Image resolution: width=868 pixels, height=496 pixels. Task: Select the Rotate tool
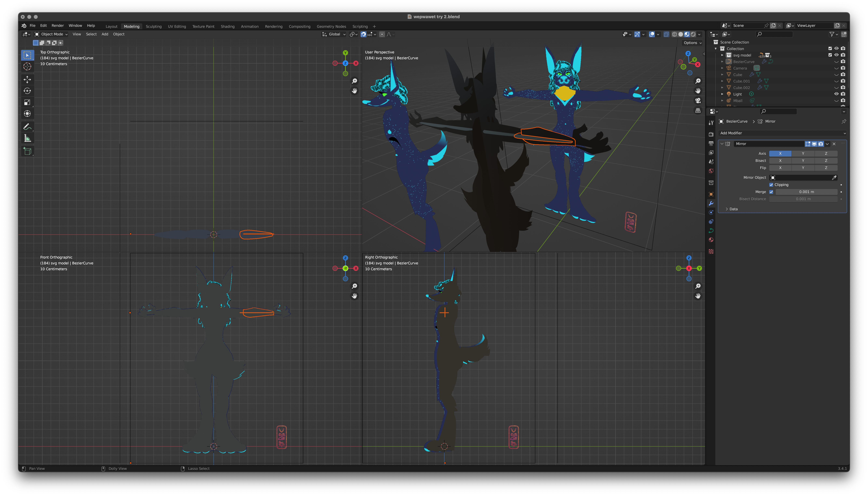27,91
